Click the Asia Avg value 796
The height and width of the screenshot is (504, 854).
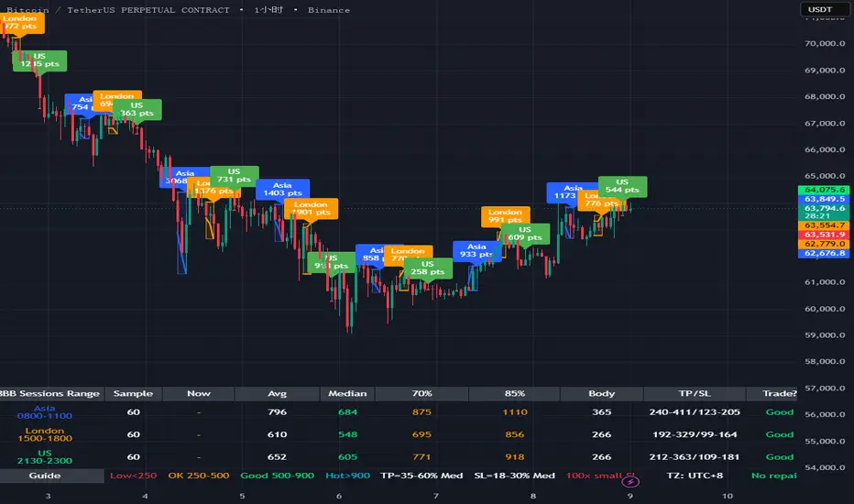(278, 412)
